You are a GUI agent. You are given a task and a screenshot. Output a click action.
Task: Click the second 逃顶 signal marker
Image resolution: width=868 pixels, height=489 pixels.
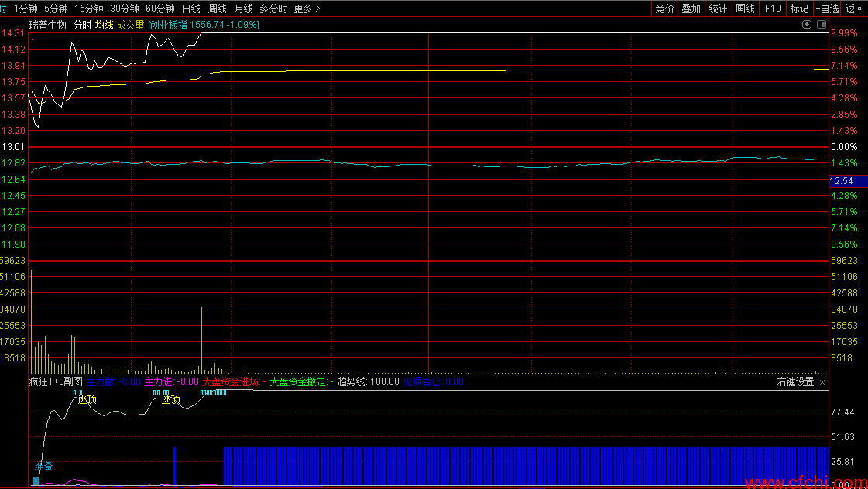tap(170, 399)
